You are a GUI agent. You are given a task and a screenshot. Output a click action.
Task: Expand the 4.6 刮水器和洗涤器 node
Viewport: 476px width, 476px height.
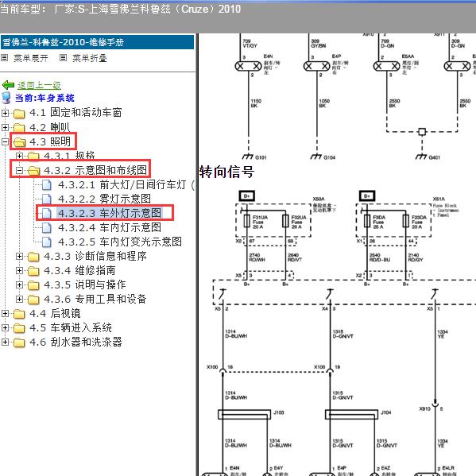tap(5, 342)
